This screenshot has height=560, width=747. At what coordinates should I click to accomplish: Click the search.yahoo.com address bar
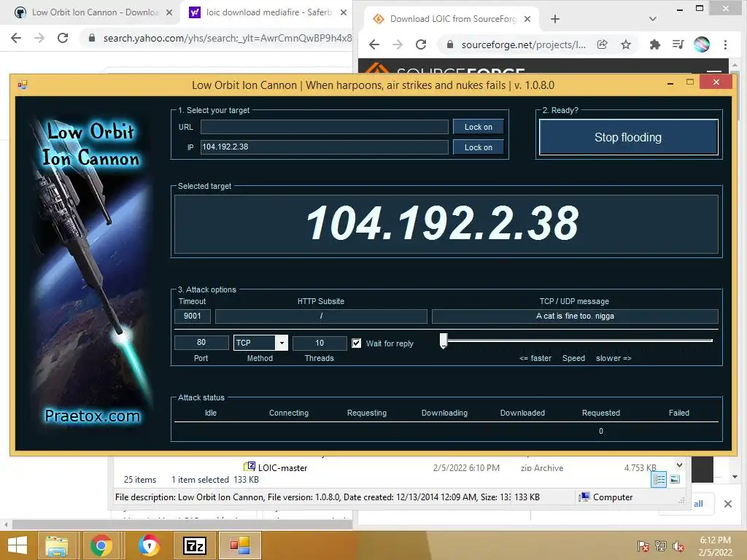(226, 38)
